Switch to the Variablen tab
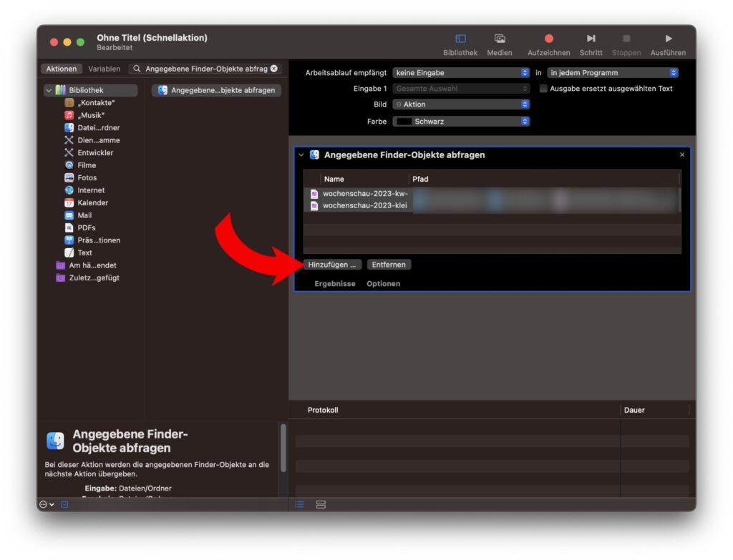The image size is (733, 560). point(105,69)
